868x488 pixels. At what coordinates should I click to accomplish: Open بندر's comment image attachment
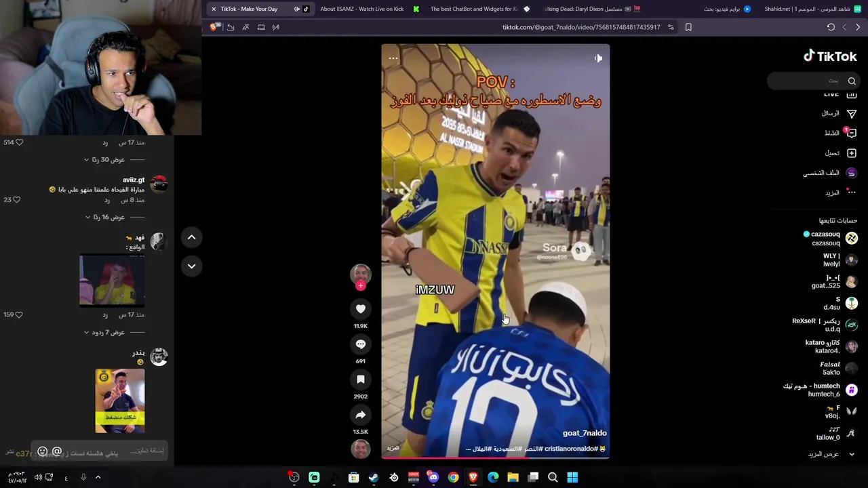pyautogui.click(x=120, y=401)
